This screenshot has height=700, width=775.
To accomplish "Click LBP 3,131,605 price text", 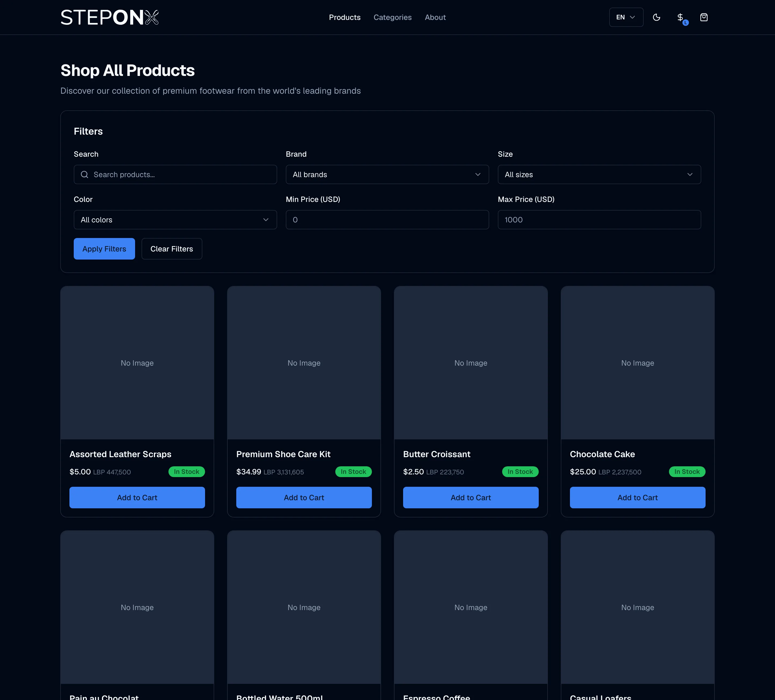I will (x=284, y=472).
